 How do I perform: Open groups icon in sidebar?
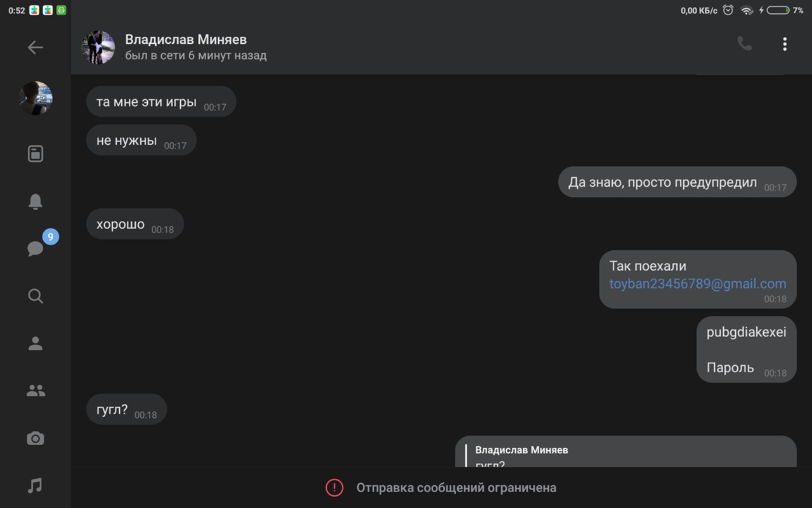(x=36, y=391)
